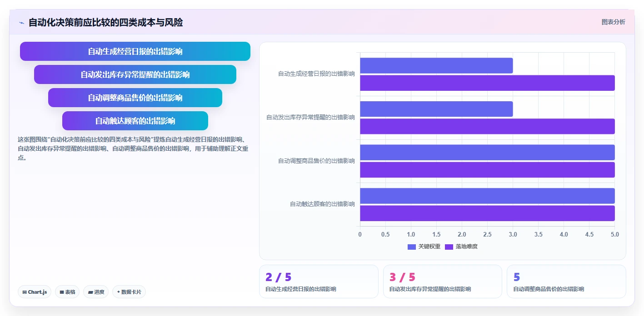Viewport: 644px width, 316px height.
Task: Click the x-axis value 5.0
Action: tap(614, 234)
